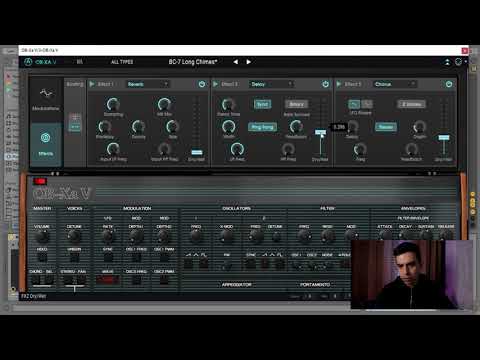The image size is (480, 360).
Task: Load the next preset with right arrow
Action: pyautogui.click(x=248, y=62)
